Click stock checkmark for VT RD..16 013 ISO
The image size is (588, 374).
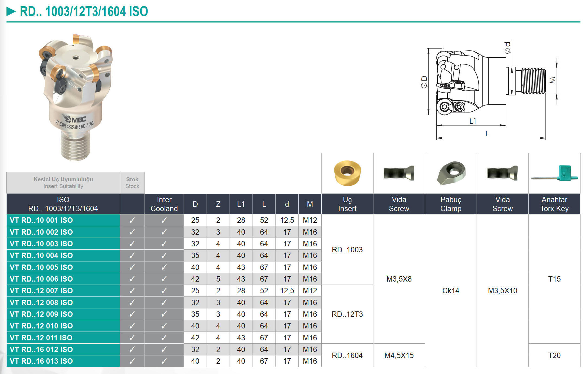pos(132,361)
